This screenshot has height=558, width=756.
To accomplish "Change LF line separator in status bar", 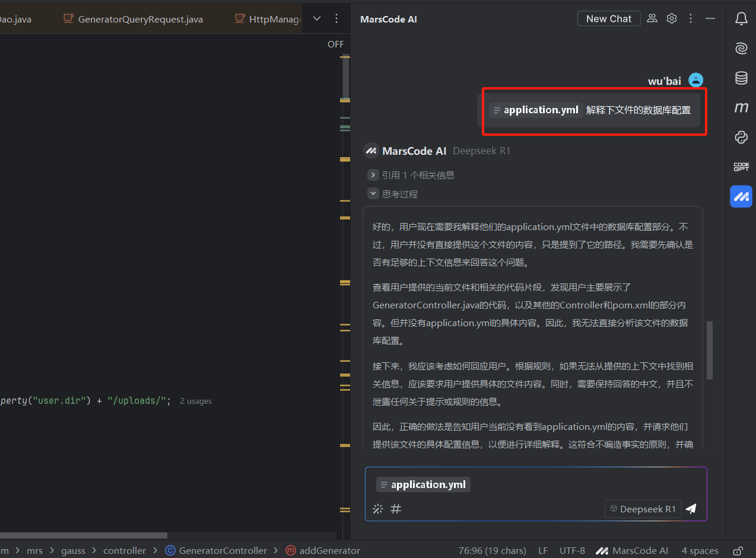I will point(543,551).
